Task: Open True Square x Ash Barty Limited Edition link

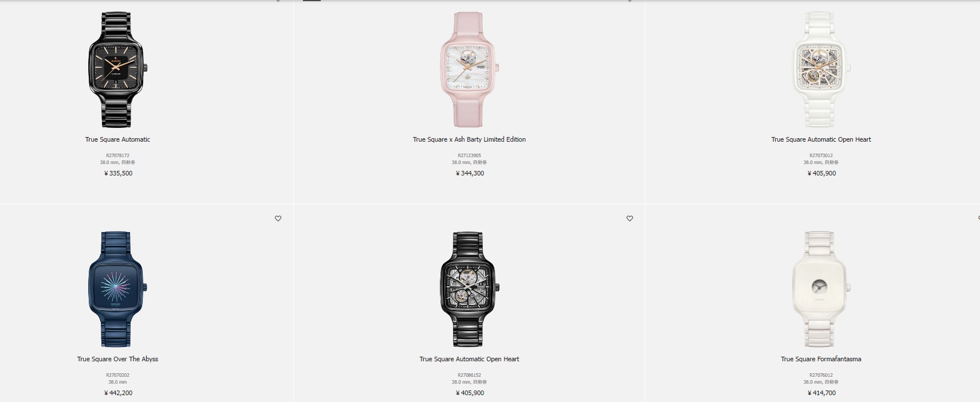Action: pyautogui.click(x=469, y=139)
